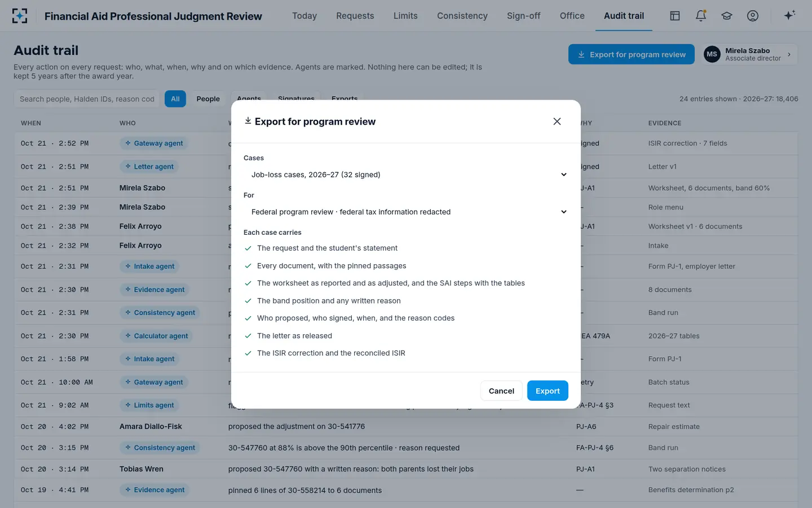Focus the search people and Halden IDs field
This screenshot has height=508, width=812.
[87, 99]
